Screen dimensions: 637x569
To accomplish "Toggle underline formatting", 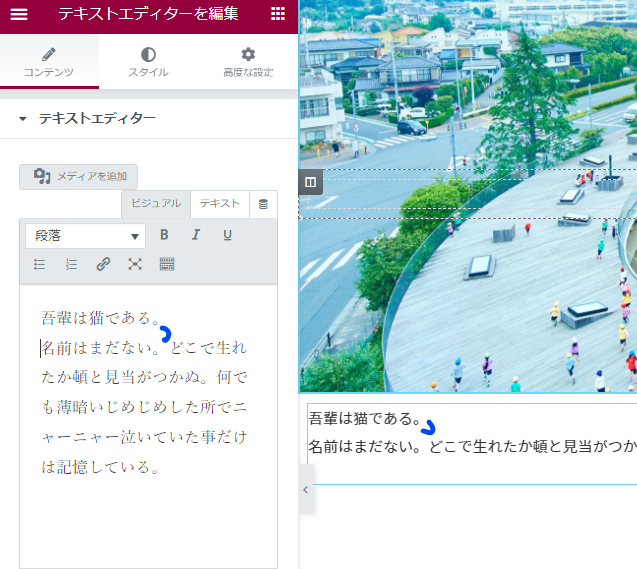I will click(227, 235).
